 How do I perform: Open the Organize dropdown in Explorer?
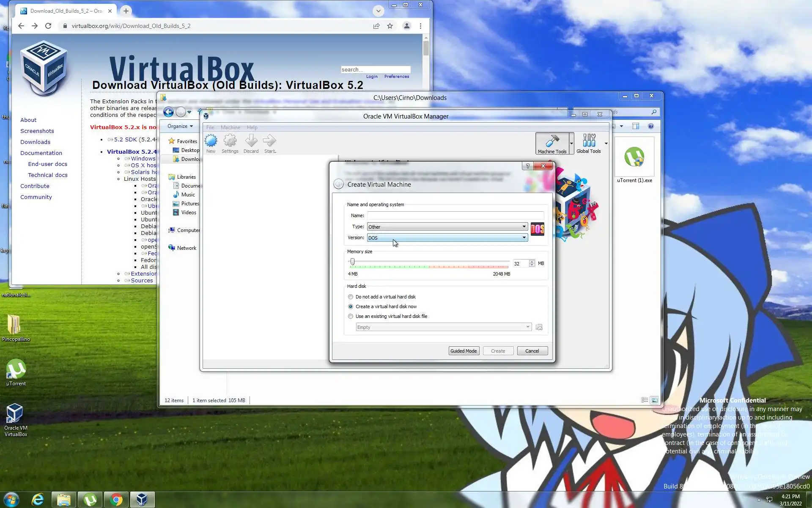[180, 126]
